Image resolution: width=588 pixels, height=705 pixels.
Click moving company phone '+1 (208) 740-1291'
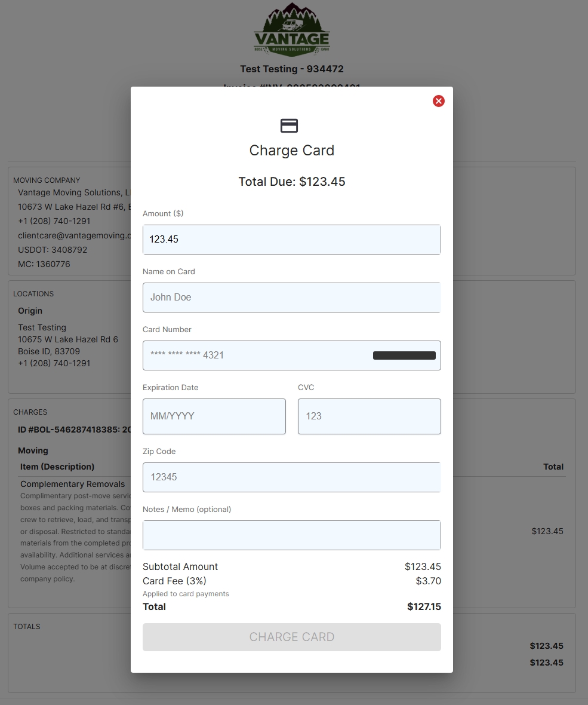(54, 221)
